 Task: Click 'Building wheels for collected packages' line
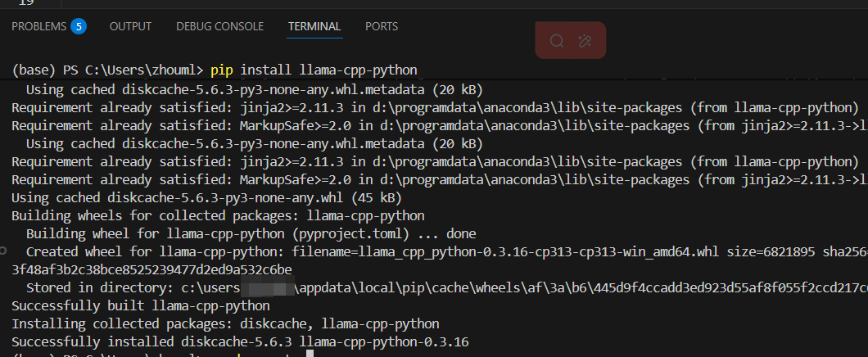point(218,216)
